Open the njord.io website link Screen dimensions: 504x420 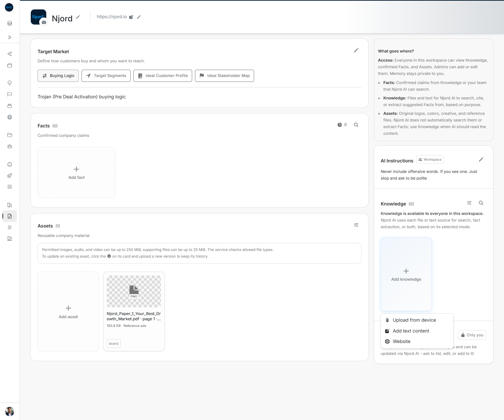tap(131, 17)
